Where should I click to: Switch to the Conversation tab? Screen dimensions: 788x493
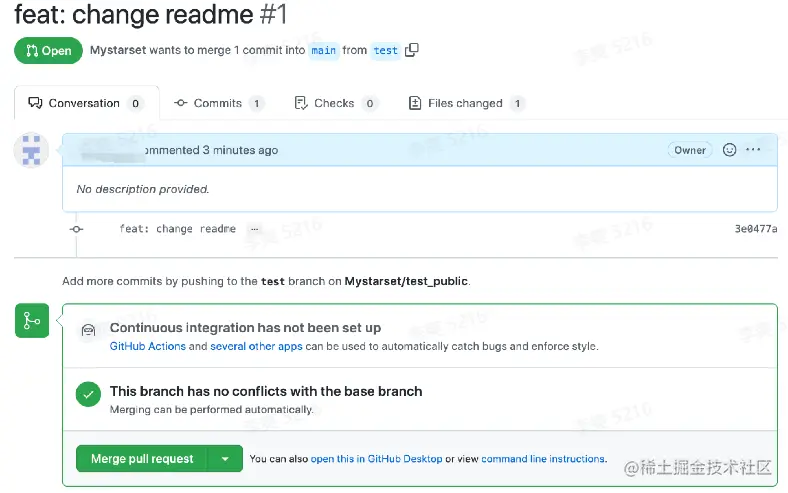coord(86,103)
